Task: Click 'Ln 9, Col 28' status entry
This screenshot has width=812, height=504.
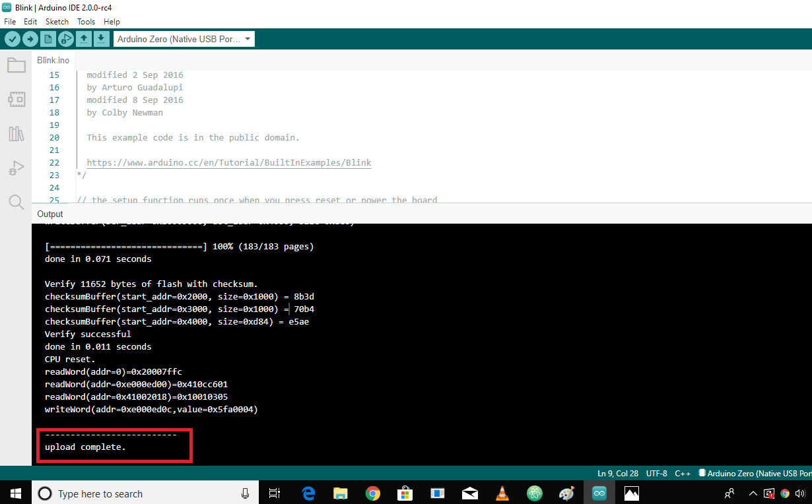Action: [x=618, y=474]
